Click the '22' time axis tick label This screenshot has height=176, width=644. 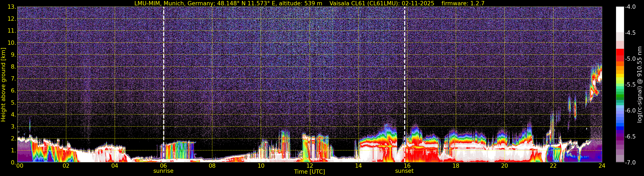(x=553, y=166)
